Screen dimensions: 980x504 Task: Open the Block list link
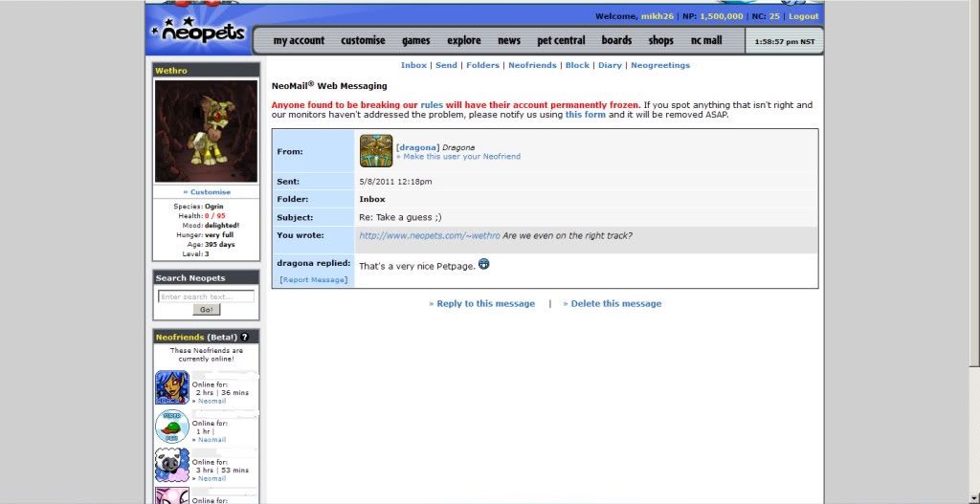(x=577, y=65)
